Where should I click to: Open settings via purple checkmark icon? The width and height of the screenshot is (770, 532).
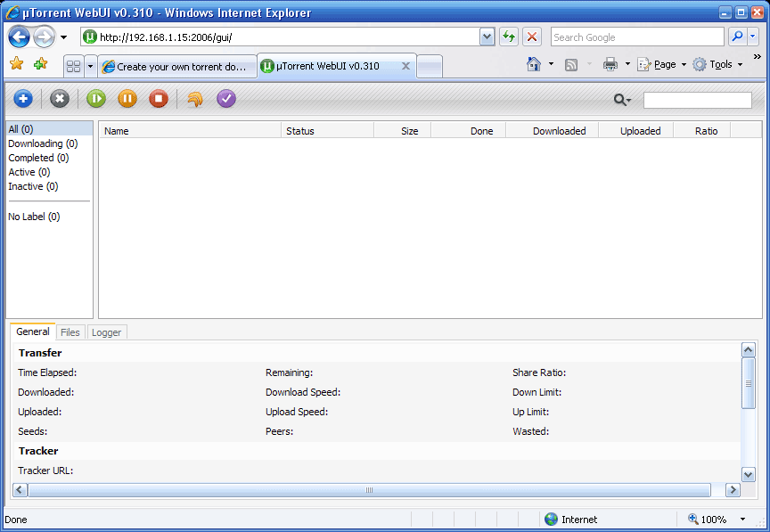pyautogui.click(x=226, y=99)
